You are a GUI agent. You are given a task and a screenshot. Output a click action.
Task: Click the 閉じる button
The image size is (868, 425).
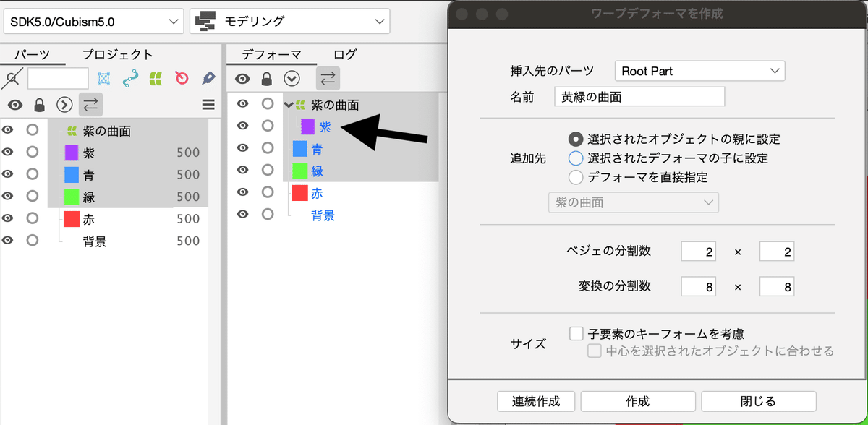click(759, 401)
